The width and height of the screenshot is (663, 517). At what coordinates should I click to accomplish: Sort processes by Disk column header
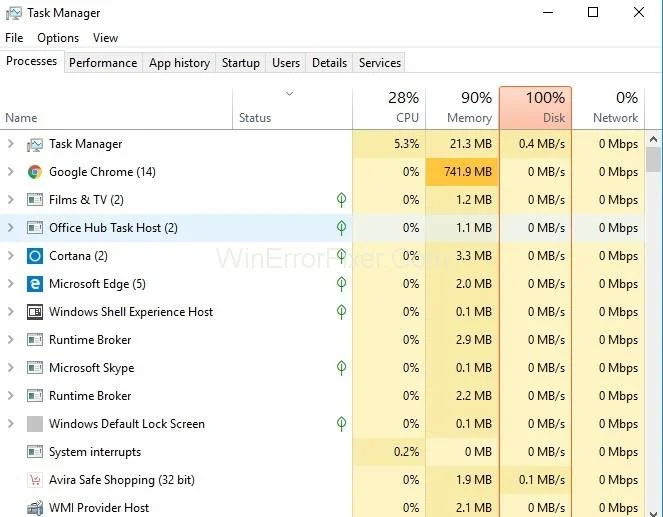535,107
